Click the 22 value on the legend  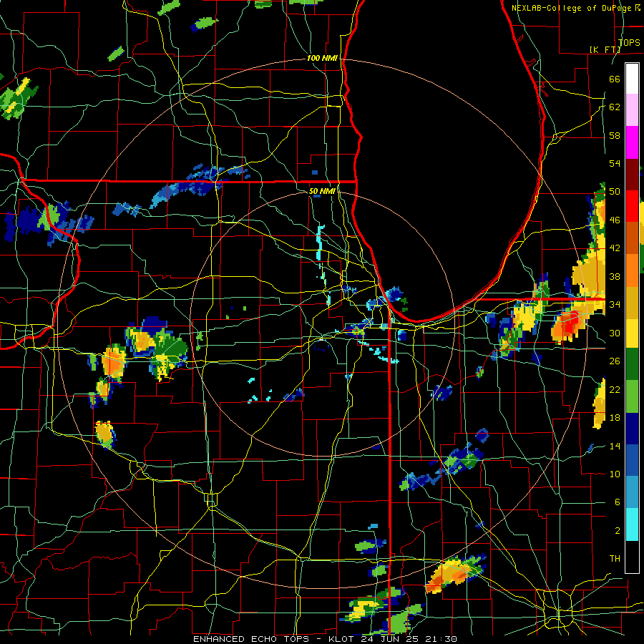click(615, 389)
